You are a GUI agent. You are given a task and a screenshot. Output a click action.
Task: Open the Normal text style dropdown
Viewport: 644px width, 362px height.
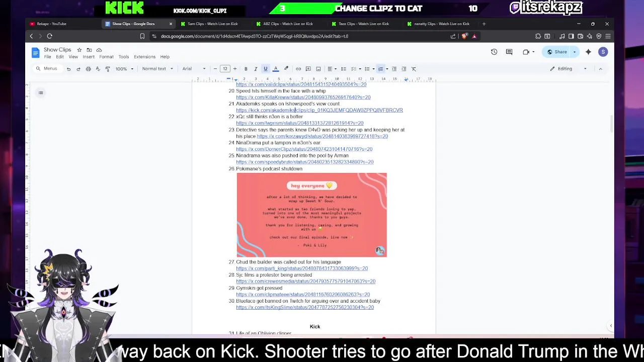(x=157, y=69)
